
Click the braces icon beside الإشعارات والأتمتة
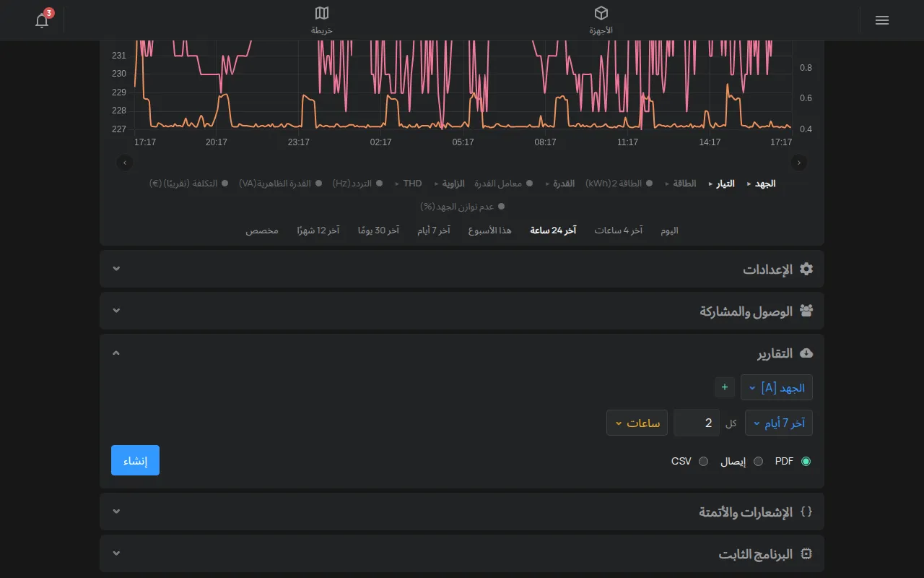(806, 512)
